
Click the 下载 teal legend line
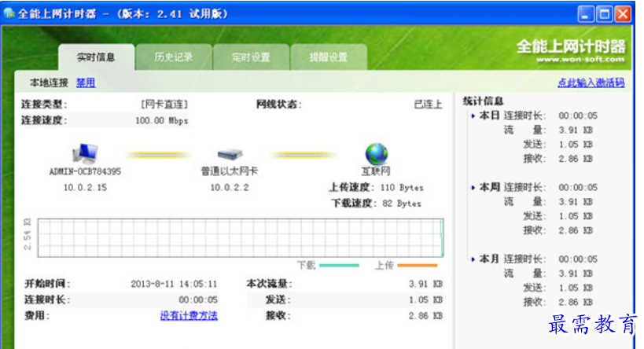pyautogui.click(x=339, y=266)
